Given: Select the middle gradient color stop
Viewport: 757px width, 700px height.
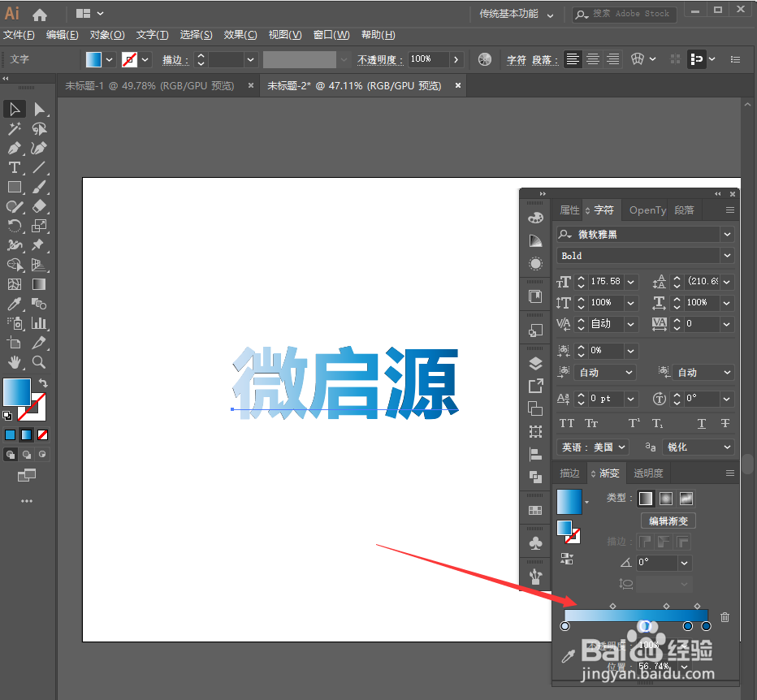Looking at the screenshot, I should pos(646,626).
